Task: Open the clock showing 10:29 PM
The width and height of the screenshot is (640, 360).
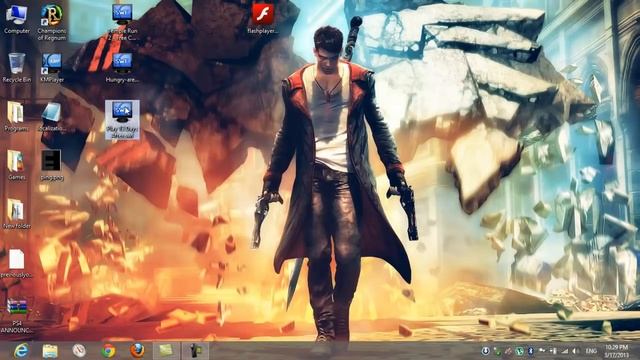Action: click(x=617, y=351)
